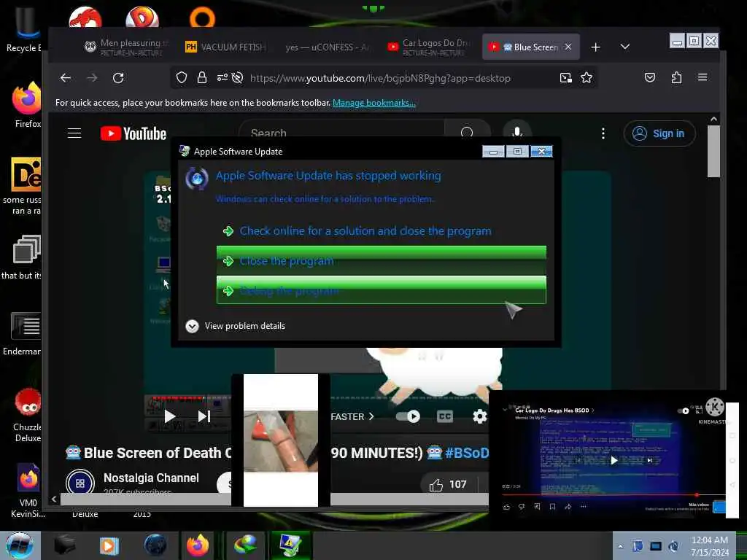This screenshot has height=560, width=747.
Task: Open the list all tabs chevron
Action: coord(625,47)
